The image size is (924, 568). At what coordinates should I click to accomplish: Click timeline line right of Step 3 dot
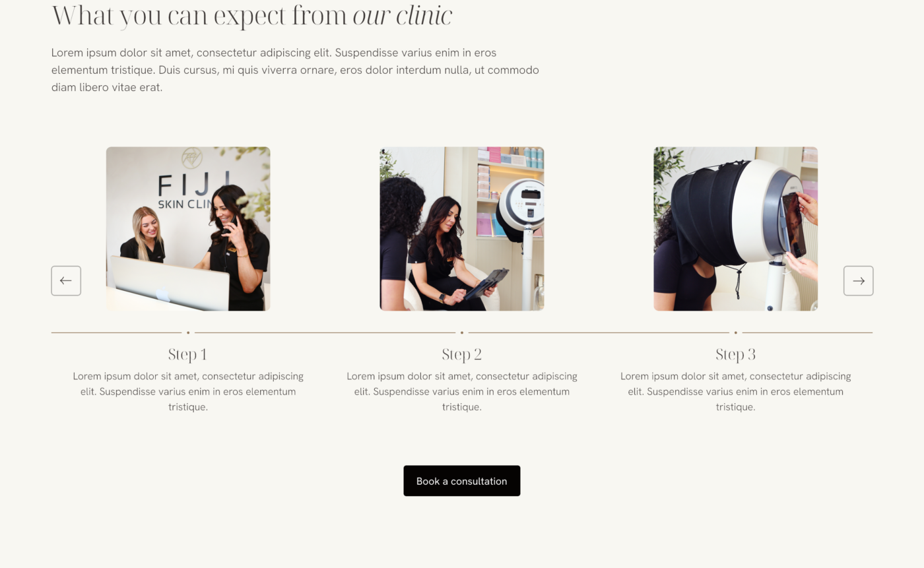coord(807,332)
